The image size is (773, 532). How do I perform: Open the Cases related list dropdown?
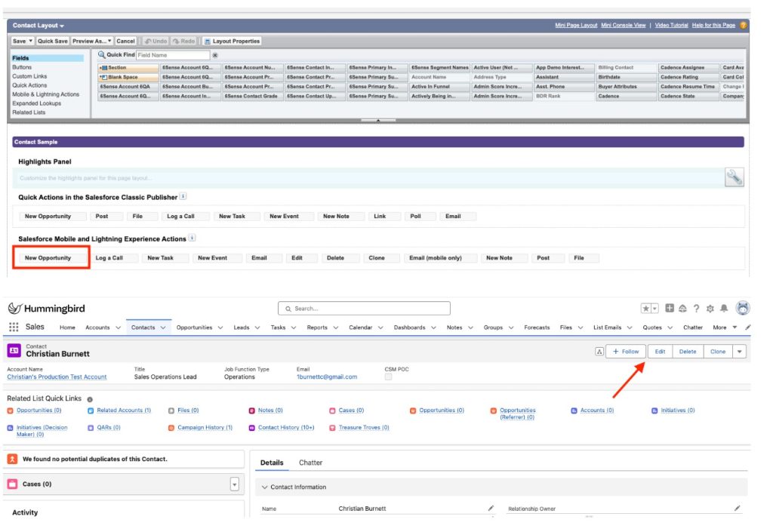pyautogui.click(x=234, y=484)
